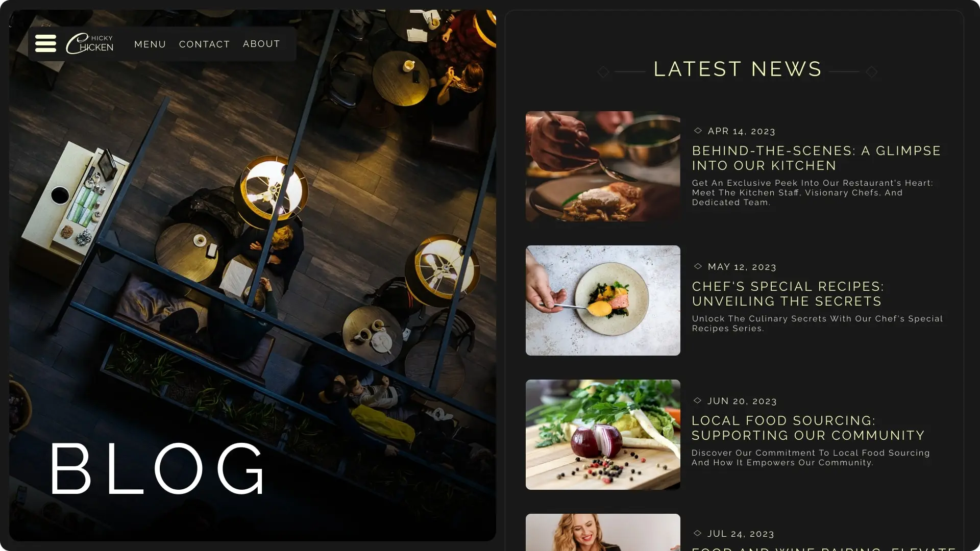Open the ABOUT navigation link
The image size is (980, 551).
click(261, 44)
